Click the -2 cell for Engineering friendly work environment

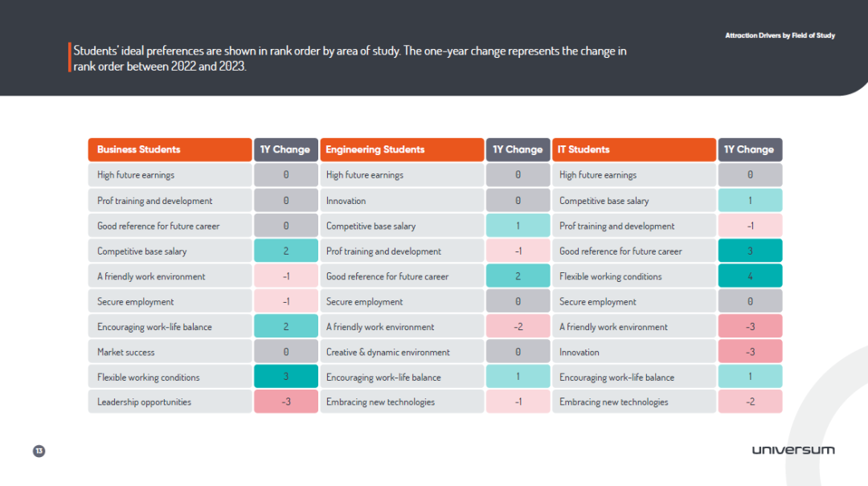[518, 327]
